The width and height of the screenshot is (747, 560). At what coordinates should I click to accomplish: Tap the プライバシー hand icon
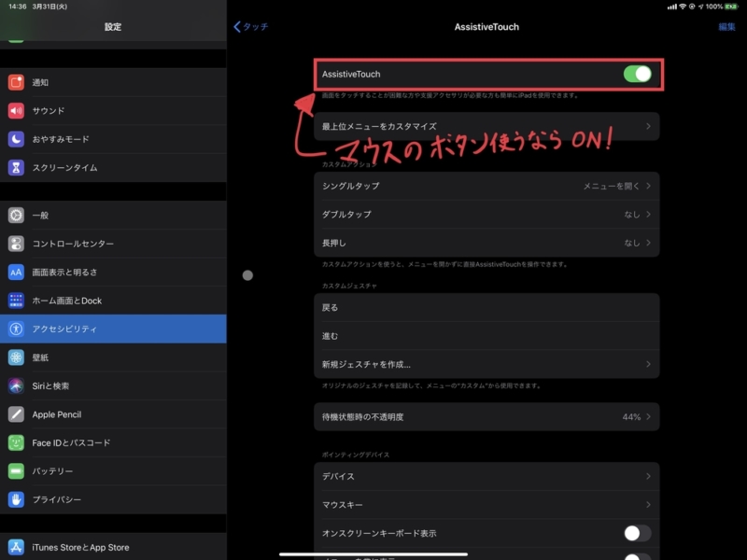click(x=16, y=499)
